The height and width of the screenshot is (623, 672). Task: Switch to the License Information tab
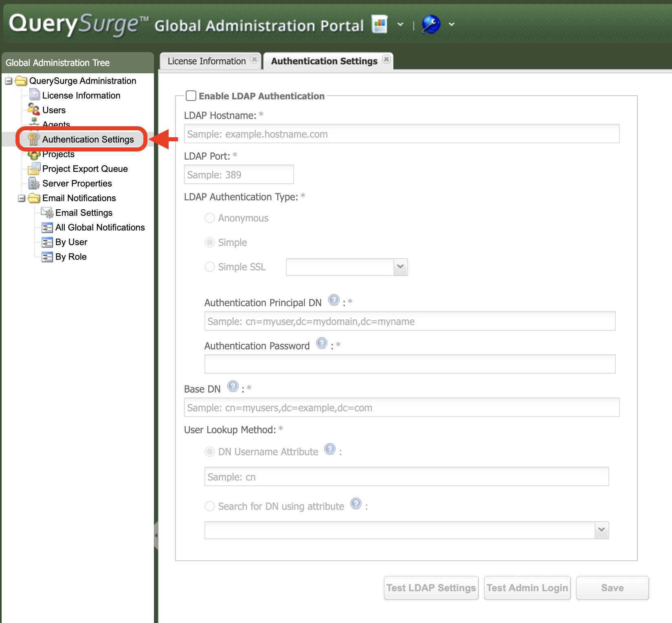pos(206,61)
